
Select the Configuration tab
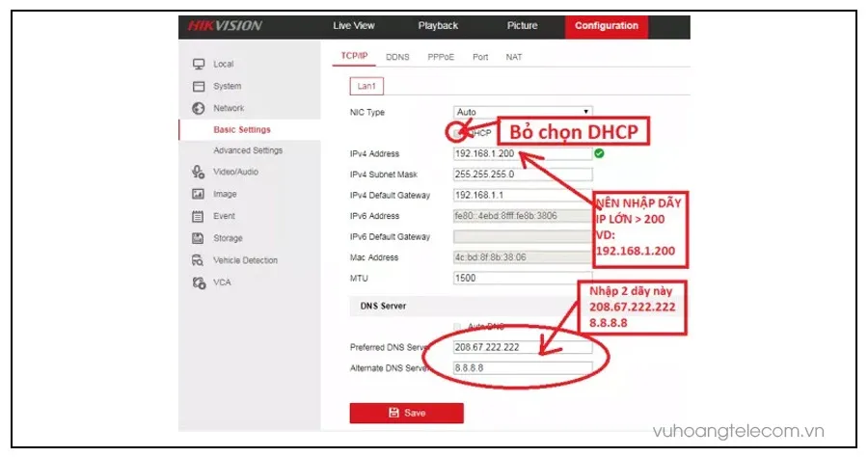607,26
